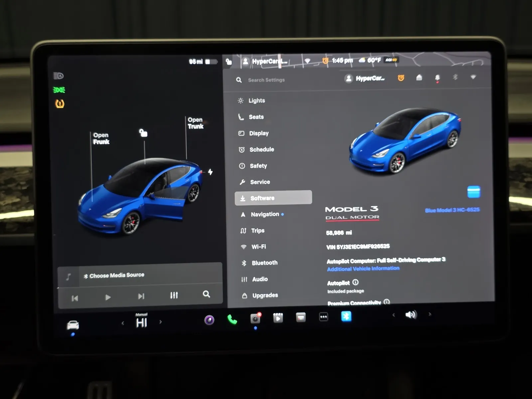The height and width of the screenshot is (399, 532).
Task: Click the Blue Model 3 vehicle name
Action: click(x=452, y=210)
